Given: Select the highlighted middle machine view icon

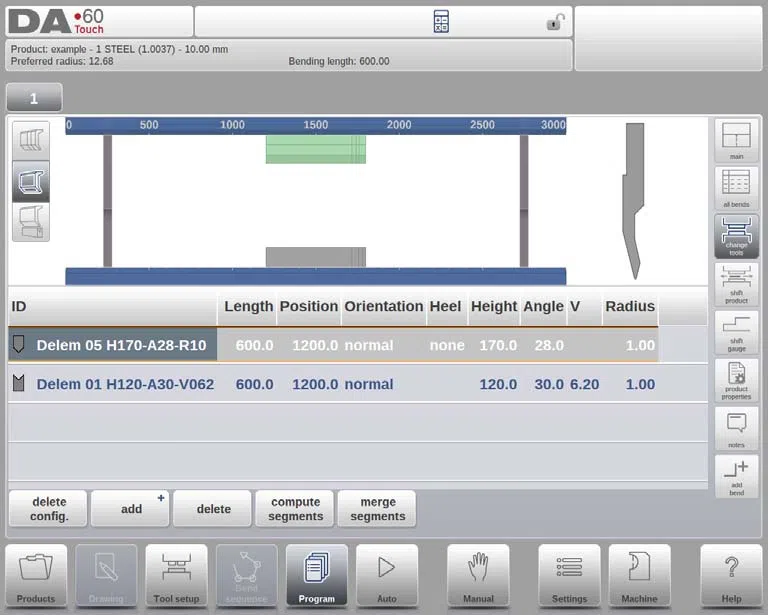Looking at the screenshot, I should (x=31, y=181).
